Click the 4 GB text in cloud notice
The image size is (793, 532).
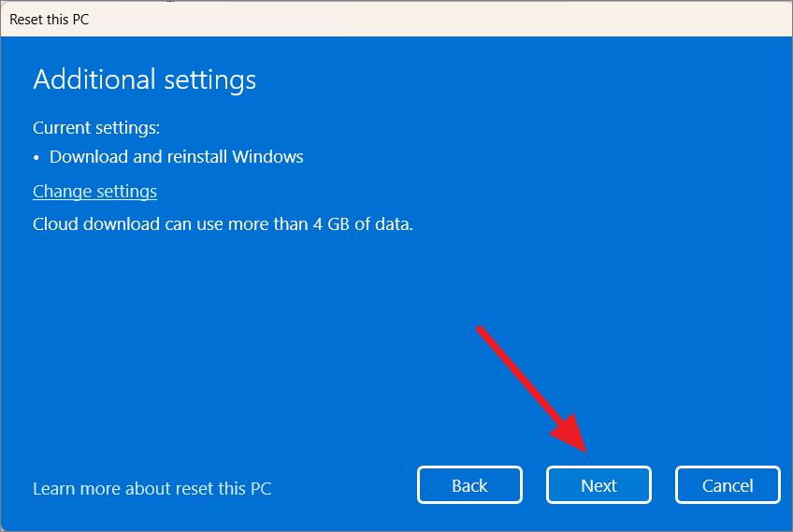point(331,224)
